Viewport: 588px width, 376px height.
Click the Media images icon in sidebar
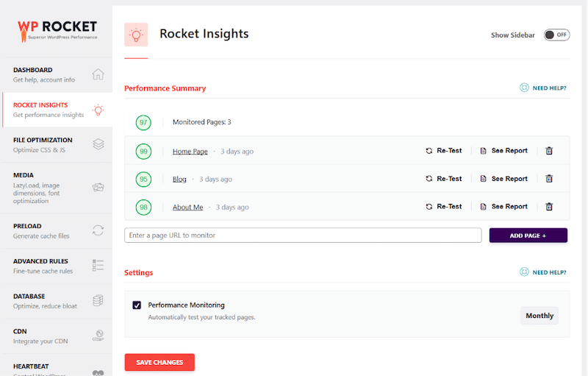click(x=98, y=187)
